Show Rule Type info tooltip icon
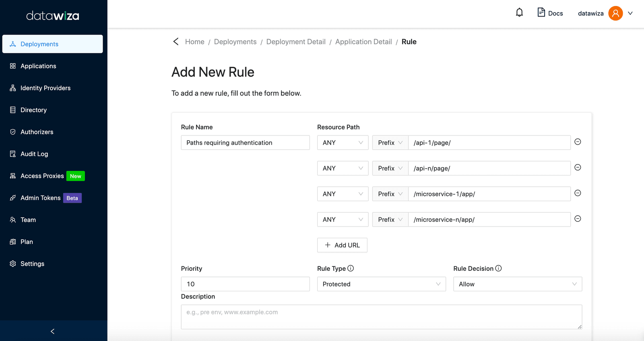This screenshot has width=644, height=341. pyautogui.click(x=351, y=268)
